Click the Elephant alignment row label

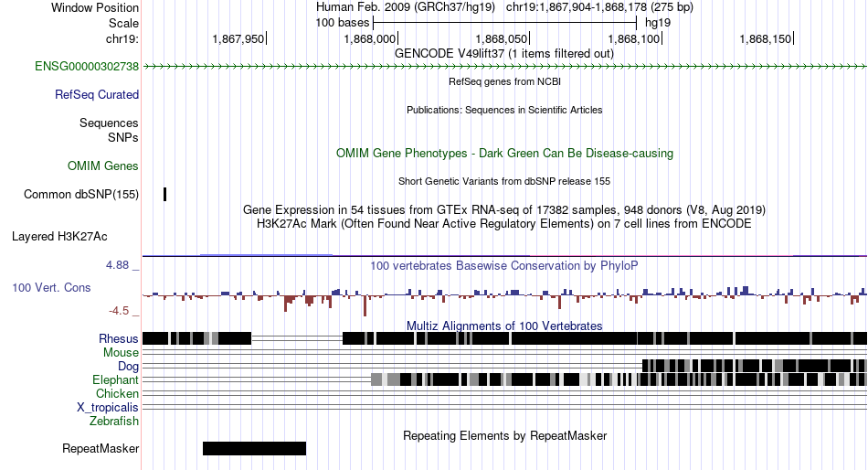(x=115, y=380)
